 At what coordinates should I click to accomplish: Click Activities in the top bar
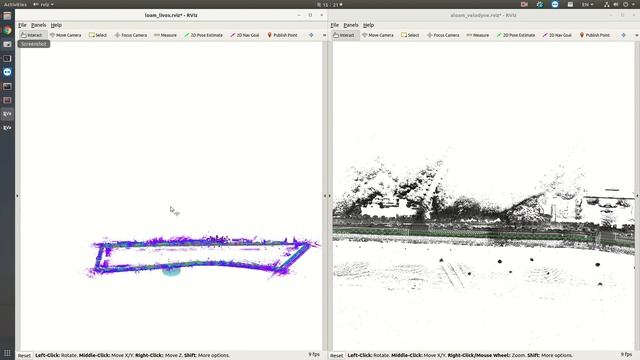[15, 4]
